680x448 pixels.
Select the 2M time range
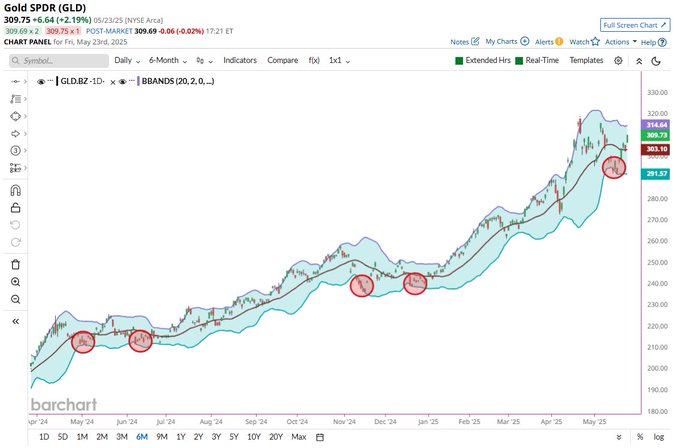tap(102, 437)
